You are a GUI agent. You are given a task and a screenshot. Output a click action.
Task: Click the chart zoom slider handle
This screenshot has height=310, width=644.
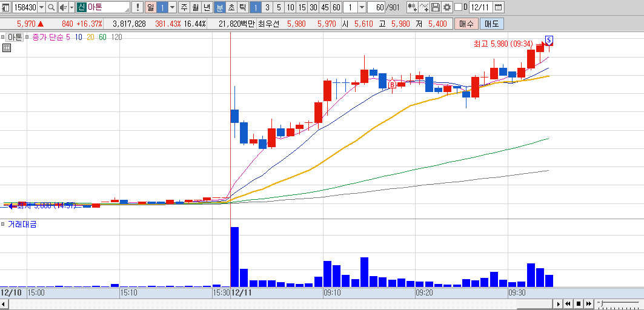[601, 303]
